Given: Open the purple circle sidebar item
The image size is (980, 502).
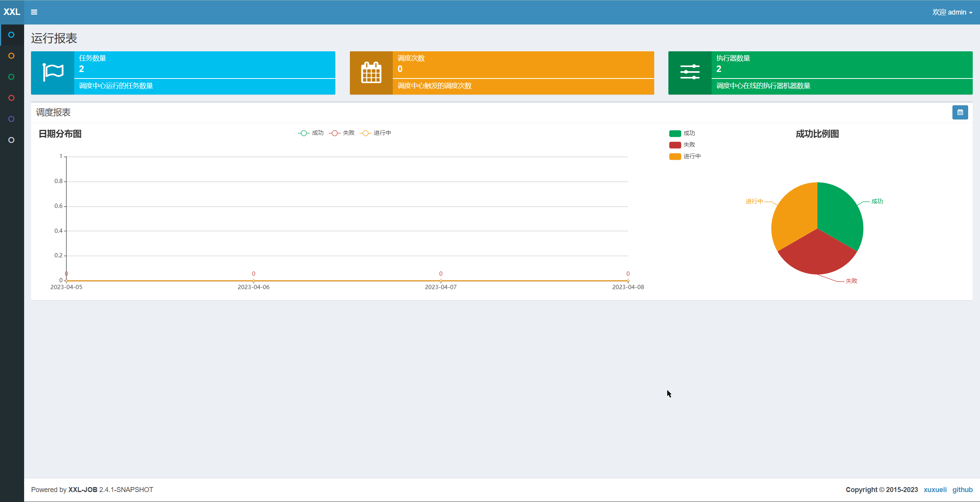Looking at the screenshot, I should 11,119.
